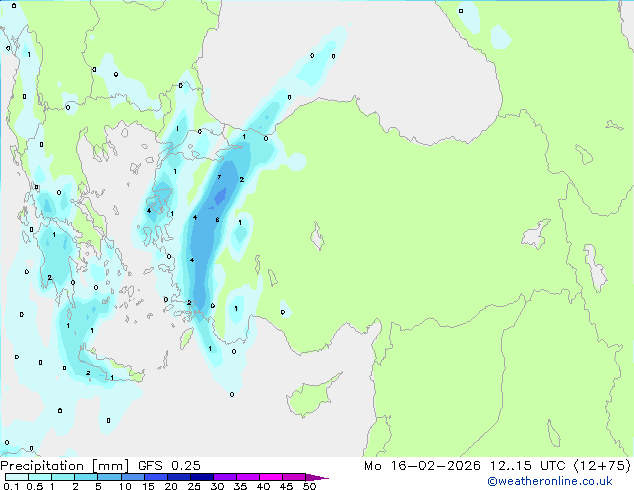The height and width of the screenshot is (490, 634).
Task: Click the legend label "10"
Action: click(x=125, y=486)
